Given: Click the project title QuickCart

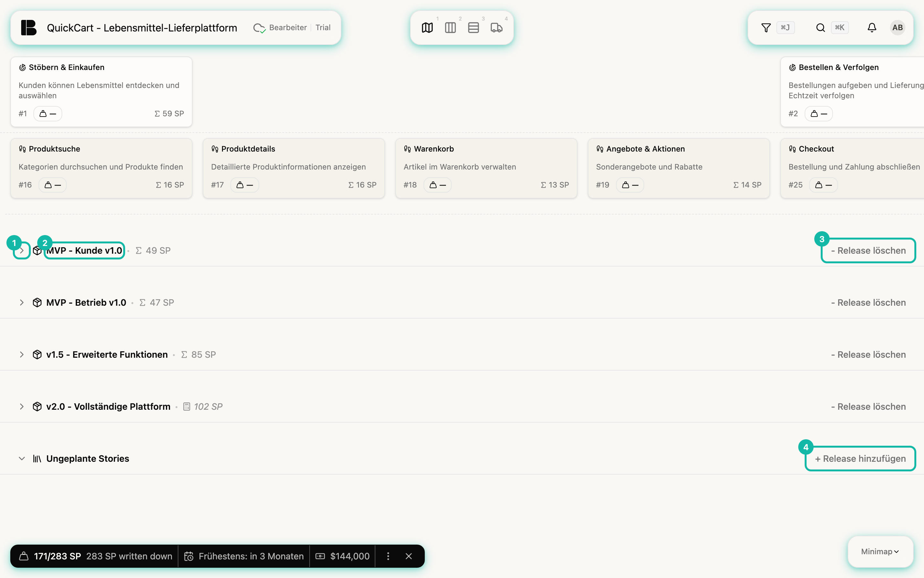Looking at the screenshot, I should click(142, 28).
